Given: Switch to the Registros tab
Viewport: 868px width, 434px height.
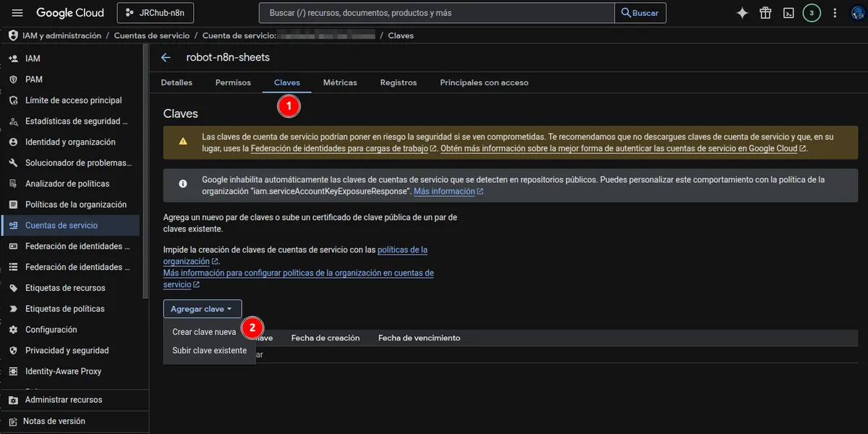Looking at the screenshot, I should 399,82.
